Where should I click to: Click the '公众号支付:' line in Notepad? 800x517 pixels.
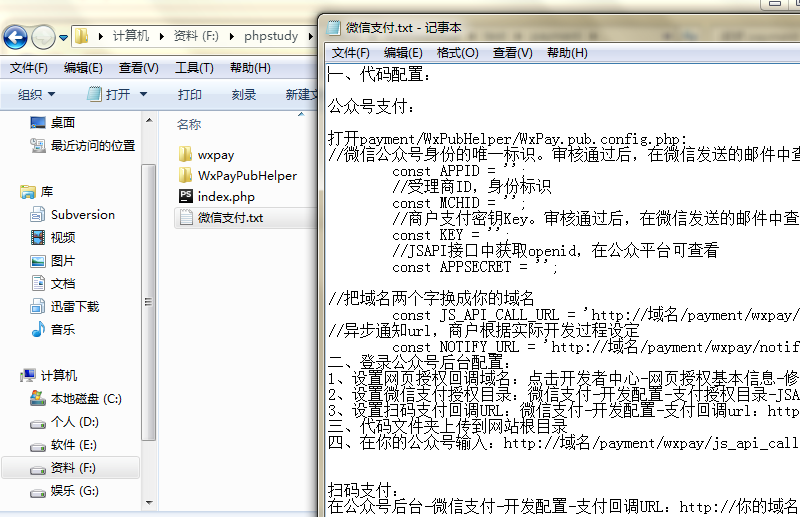pyautogui.click(x=371, y=107)
